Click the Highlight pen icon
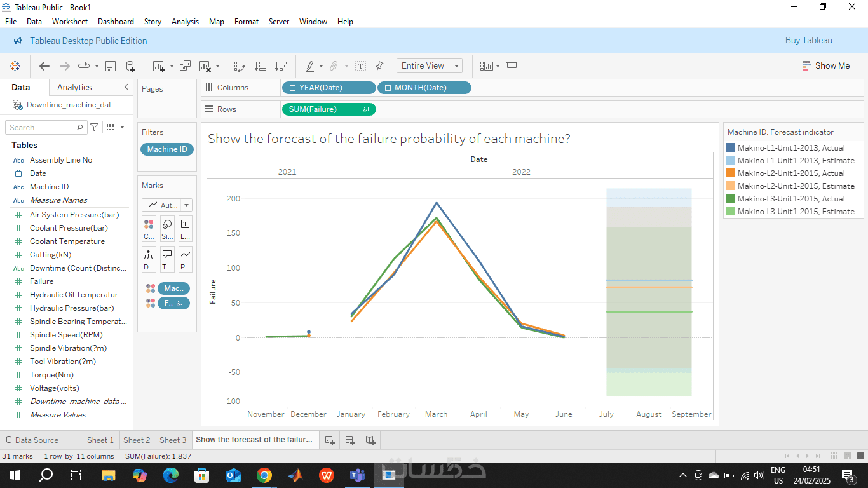The width and height of the screenshot is (868, 488). (310, 66)
